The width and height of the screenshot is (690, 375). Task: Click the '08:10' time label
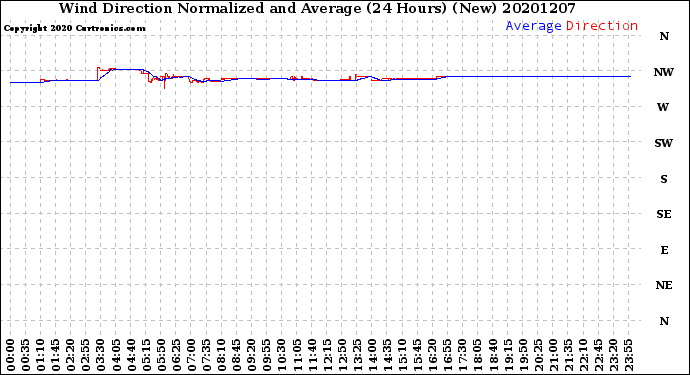221,355
